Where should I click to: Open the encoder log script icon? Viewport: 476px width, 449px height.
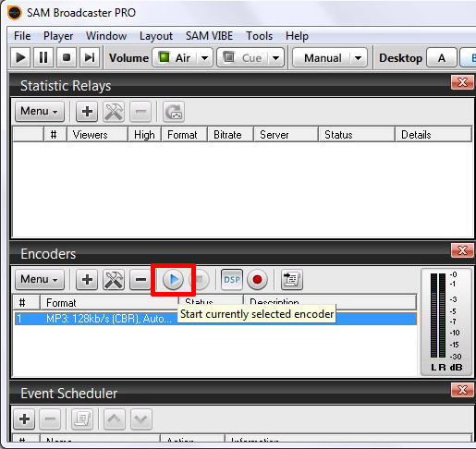(x=292, y=280)
